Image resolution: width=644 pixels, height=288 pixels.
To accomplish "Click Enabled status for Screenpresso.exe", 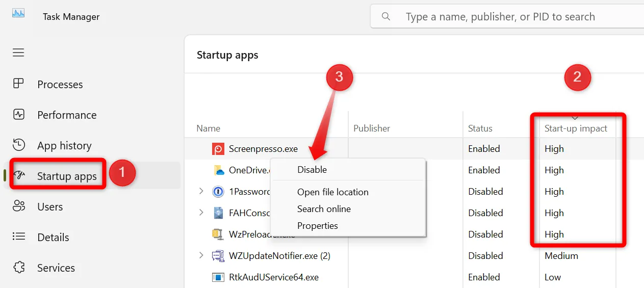I will pos(484,149).
